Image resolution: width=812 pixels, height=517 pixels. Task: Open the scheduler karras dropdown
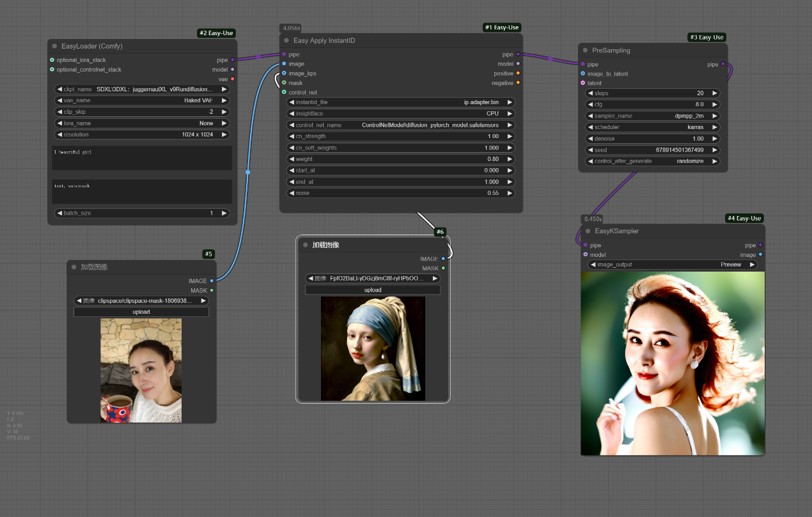click(652, 127)
